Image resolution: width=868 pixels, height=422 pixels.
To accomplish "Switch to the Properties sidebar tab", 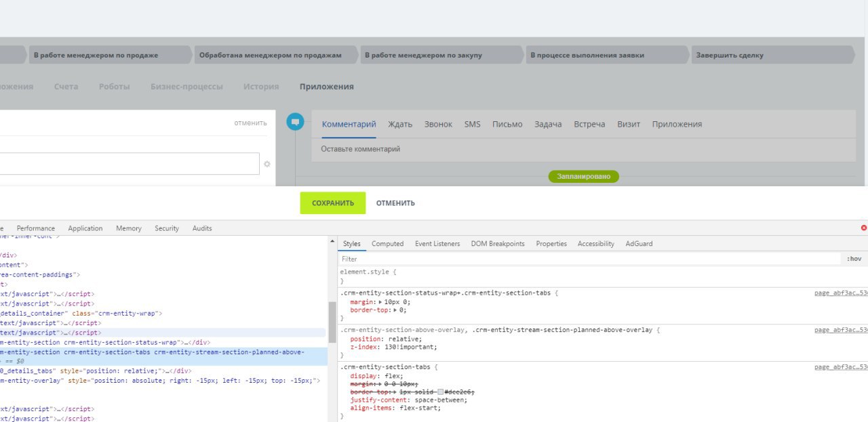I will point(551,244).
